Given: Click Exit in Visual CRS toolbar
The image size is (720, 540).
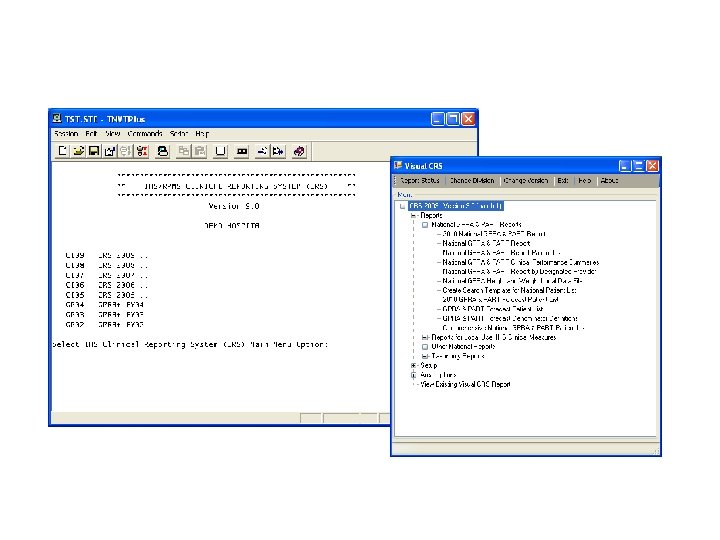Looking at the screenshot, I should (x=563, y=180).
